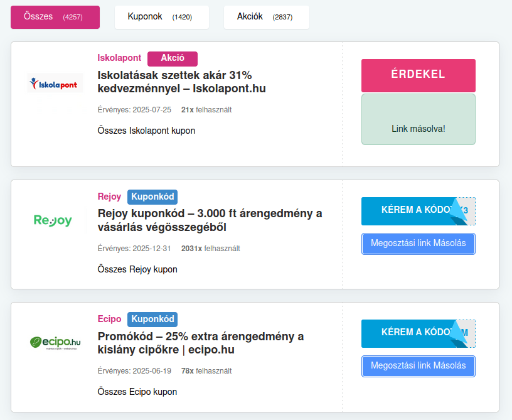Click the Iskolapont logo thumbnail
This screenshot has height=420, width=512.
tap(55, 83)
